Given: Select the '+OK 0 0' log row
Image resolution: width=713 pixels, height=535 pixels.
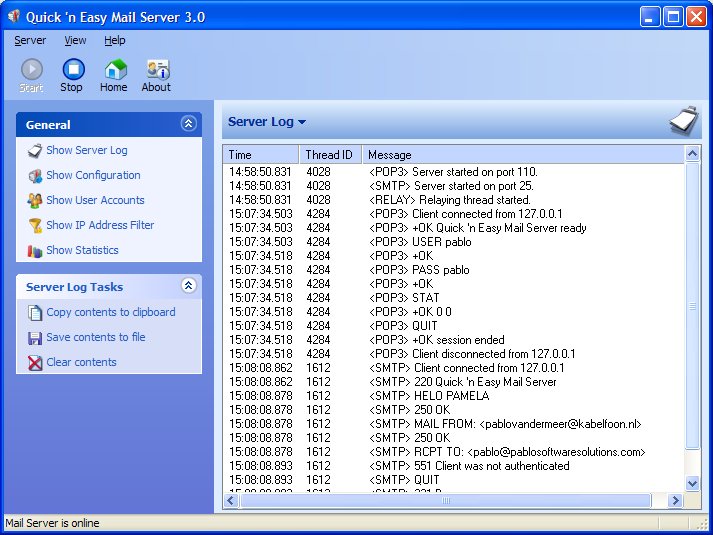Looking at the screenshot, I should click(x=453, y=312).
